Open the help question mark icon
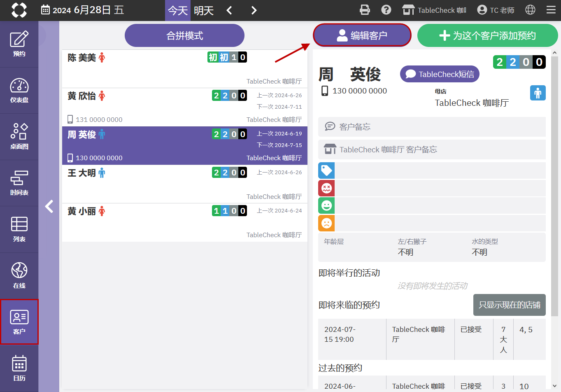The width and height of the screenshot is (561, 392). [386, 10]
